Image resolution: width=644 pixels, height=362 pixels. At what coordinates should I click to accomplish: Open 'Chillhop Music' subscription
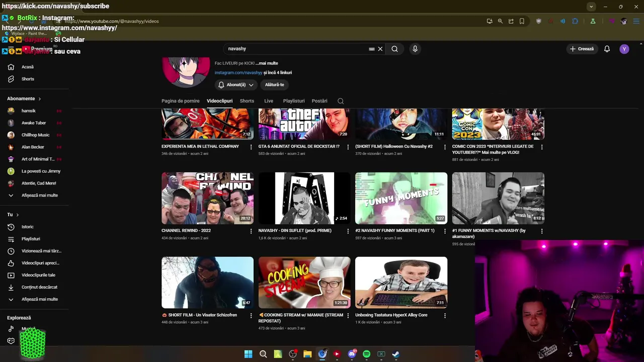[34, 135]
